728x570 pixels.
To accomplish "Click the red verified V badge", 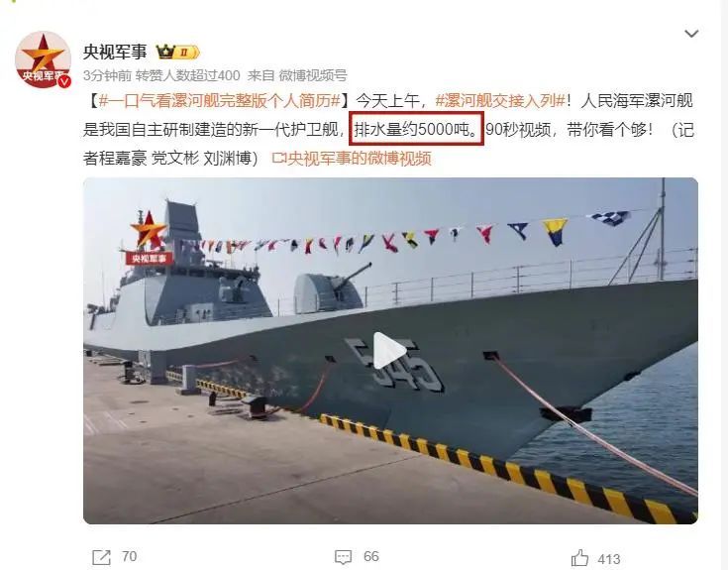I will coord(64,81).
